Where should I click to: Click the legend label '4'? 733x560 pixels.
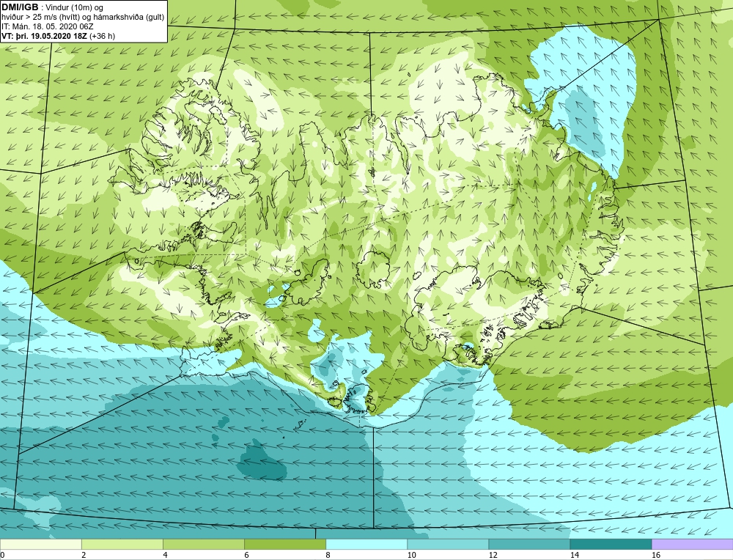coord(165,555)
